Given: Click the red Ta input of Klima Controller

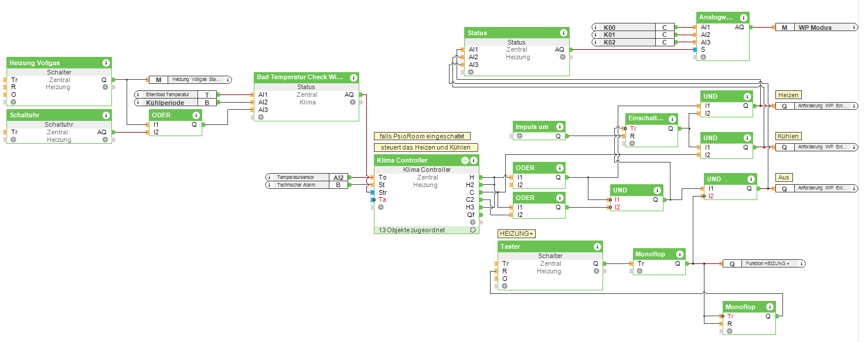Looking at the screenshot, I should 382,200.
